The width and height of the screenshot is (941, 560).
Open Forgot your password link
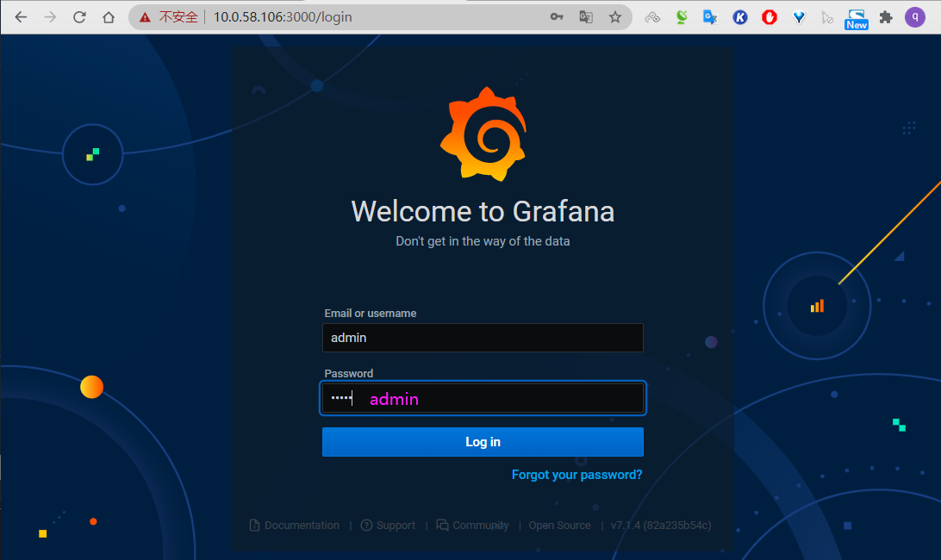point(576,475)
